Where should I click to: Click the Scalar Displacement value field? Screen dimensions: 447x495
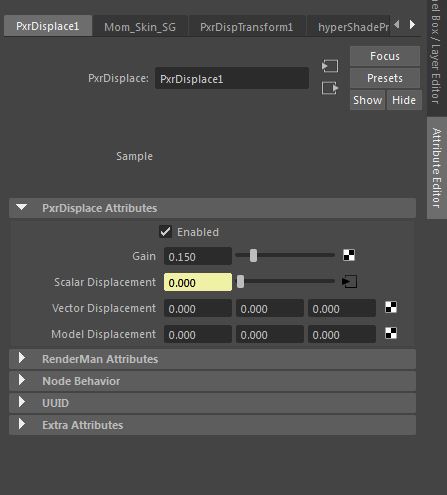pos(198,282)
